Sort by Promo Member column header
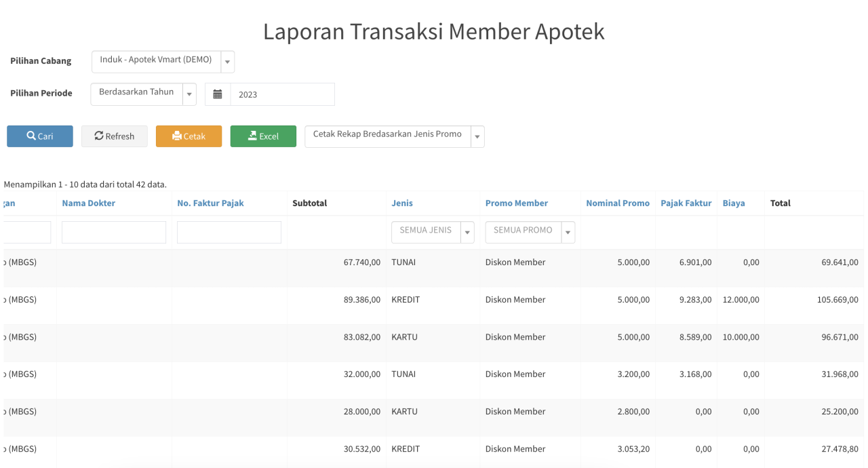Viewport: 868px width, 468px height. pyautogui.click(x=517, y=203)
